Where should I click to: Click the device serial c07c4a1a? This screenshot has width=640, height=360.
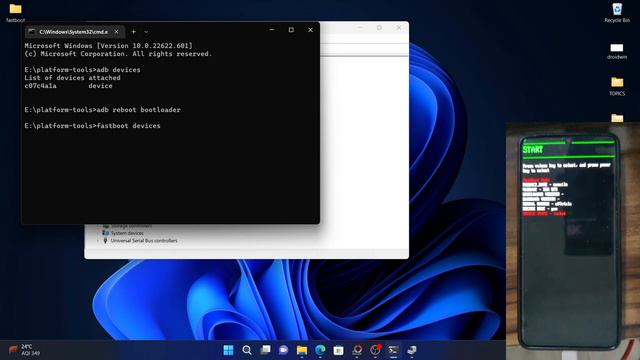coord(40,86)
